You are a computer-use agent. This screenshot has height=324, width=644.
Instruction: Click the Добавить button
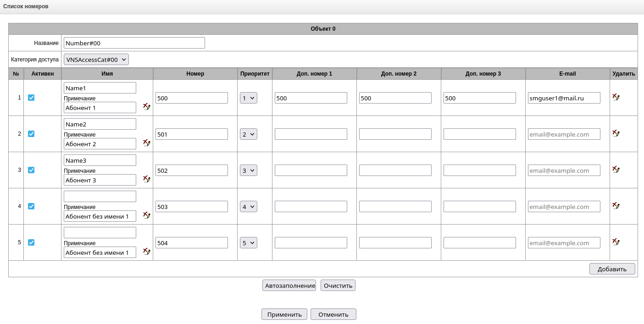coord(612,269)
